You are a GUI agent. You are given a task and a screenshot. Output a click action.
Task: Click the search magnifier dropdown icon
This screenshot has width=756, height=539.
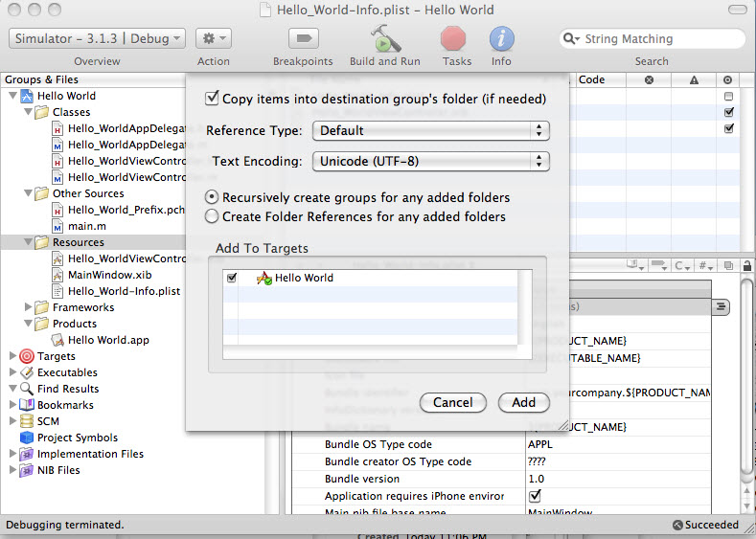[x=571, y=38]
